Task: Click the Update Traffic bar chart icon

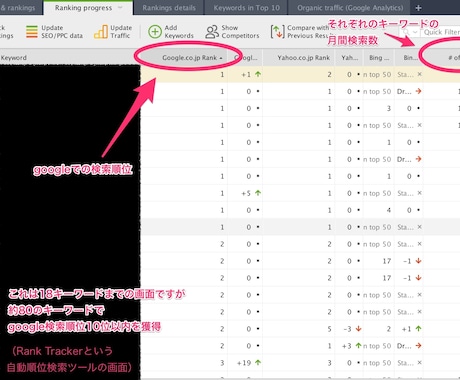Action: point(100,32)
